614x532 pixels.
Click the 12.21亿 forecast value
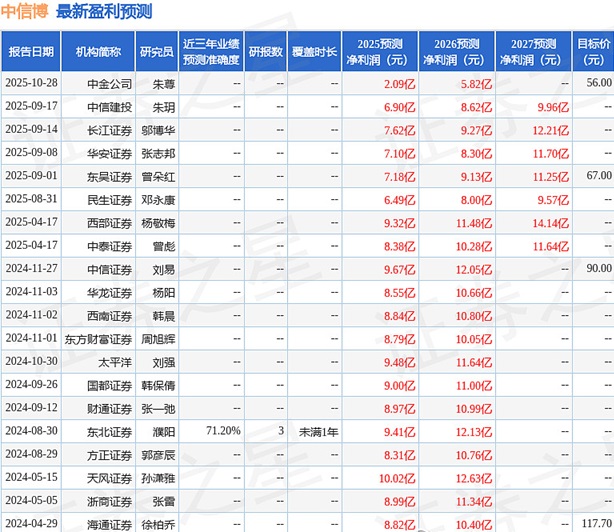(550, 130)
